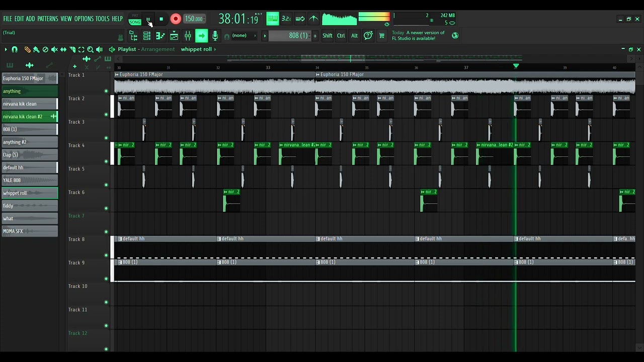Open the PATTERNS menu
Image resolution: width=644 pixels, height=362 pixels.
click(47, 19)
